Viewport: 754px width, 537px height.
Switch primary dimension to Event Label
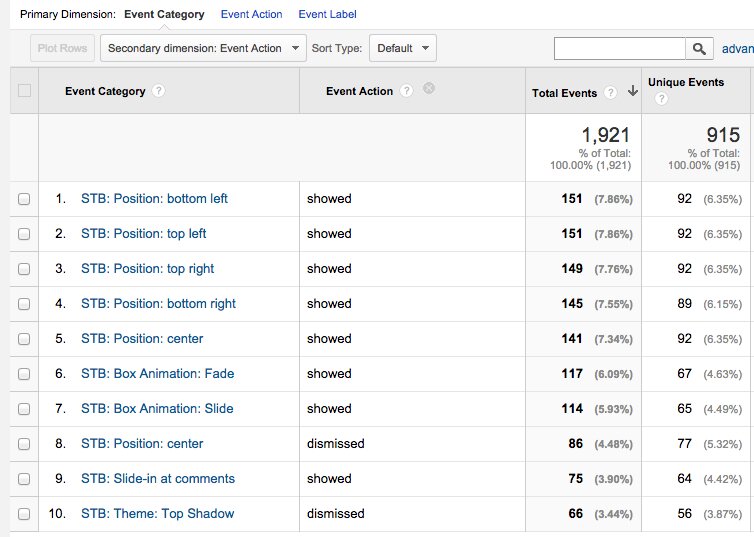pyautogui.click(x=327, y=14)
